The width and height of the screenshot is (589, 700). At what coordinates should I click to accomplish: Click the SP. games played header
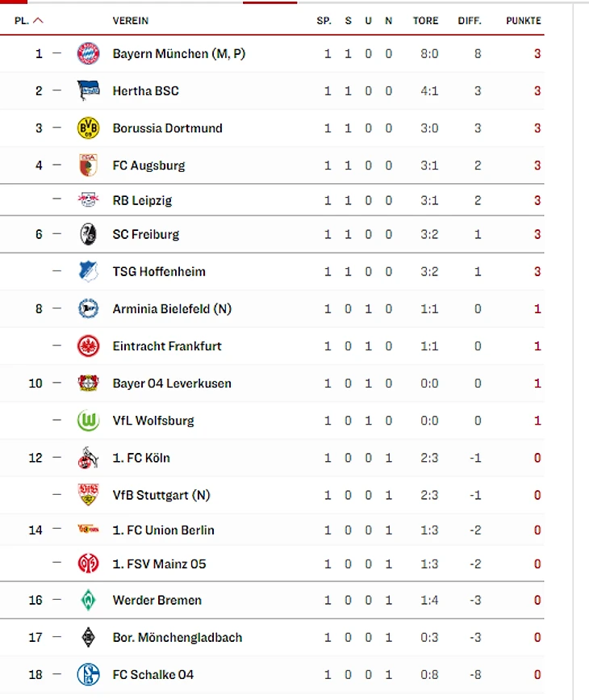pos(324,20)
